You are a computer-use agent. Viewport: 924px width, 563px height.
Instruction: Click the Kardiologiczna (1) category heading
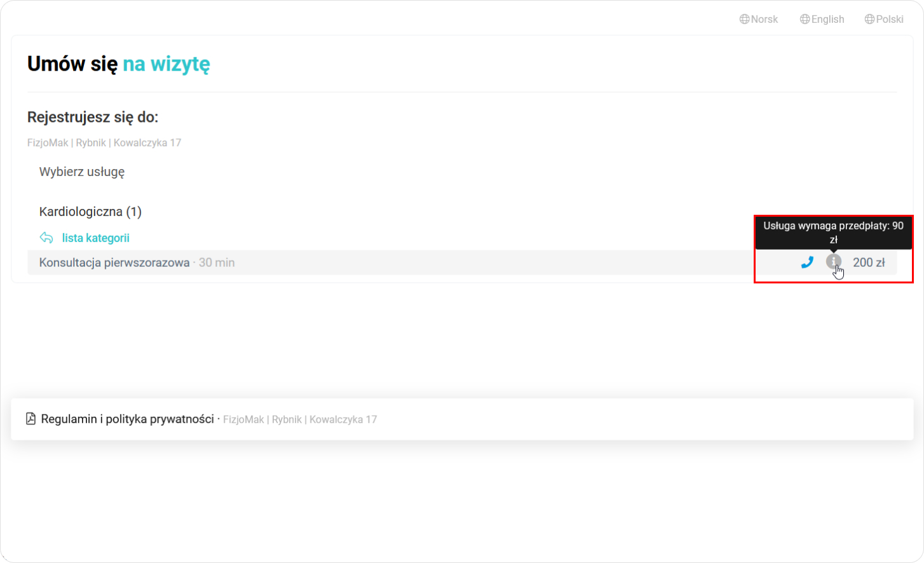[90, 212]
